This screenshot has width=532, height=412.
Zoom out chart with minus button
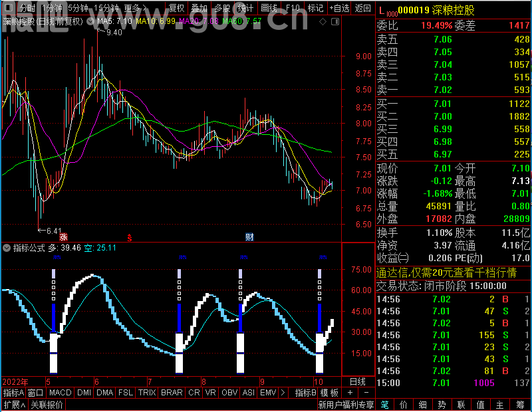click(366, 393)
